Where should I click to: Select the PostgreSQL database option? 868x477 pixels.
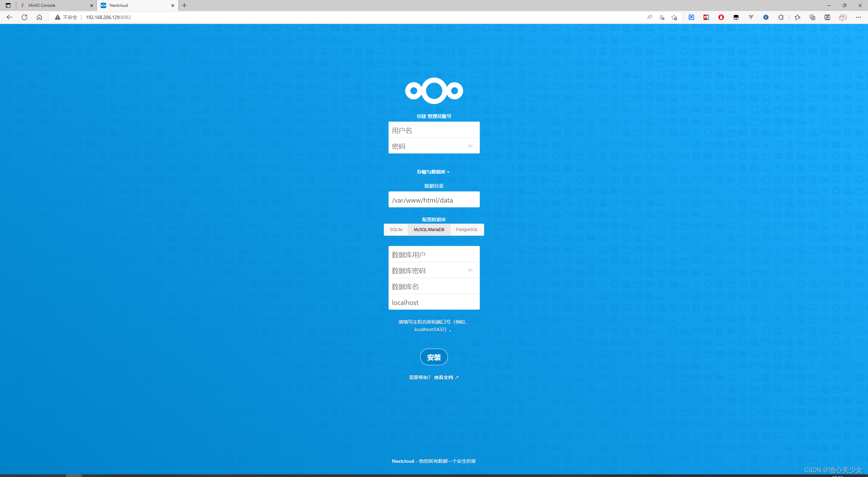point(467,230)
